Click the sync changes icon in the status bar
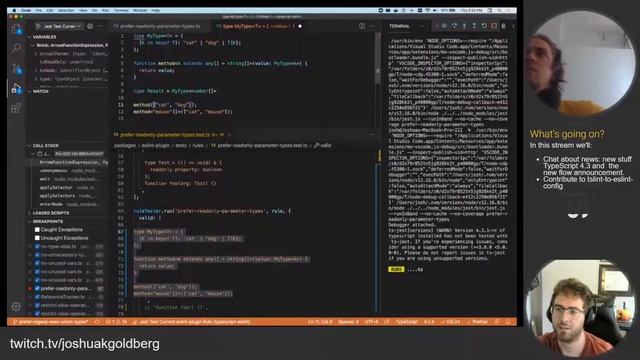640x360 pixels. pos(97,322)
